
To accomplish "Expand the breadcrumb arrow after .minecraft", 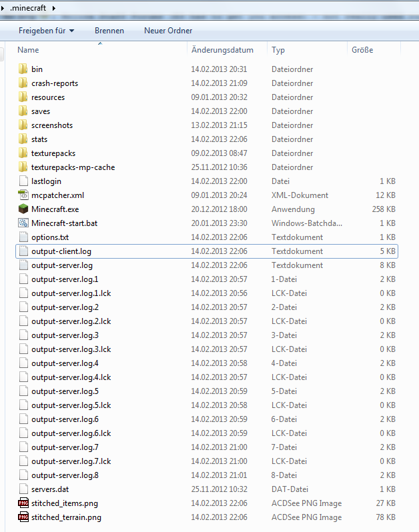I will coord(53,8).
